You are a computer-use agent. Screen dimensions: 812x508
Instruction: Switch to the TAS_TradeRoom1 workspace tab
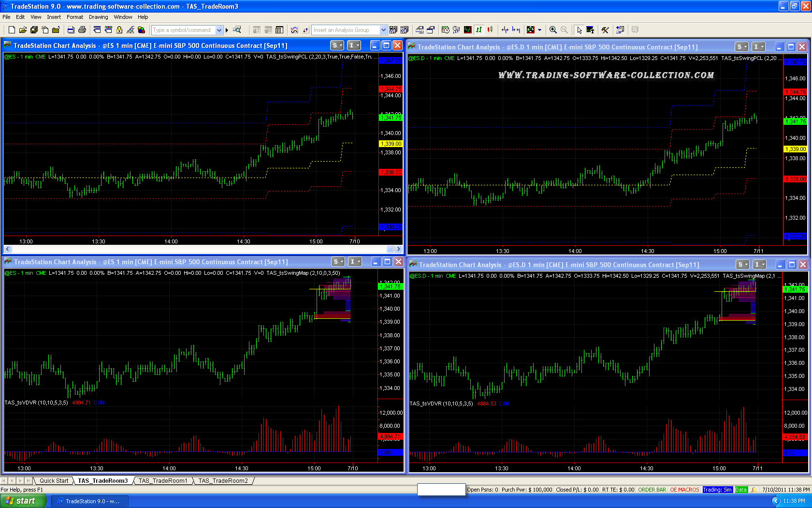click(163, 480)
